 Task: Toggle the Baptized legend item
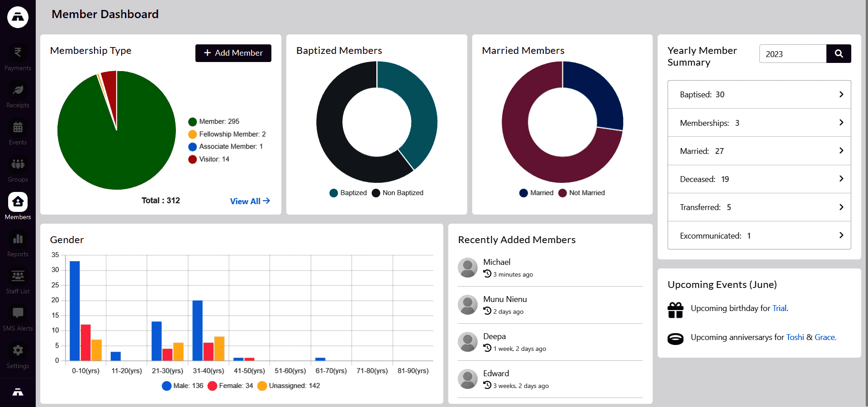348,193
